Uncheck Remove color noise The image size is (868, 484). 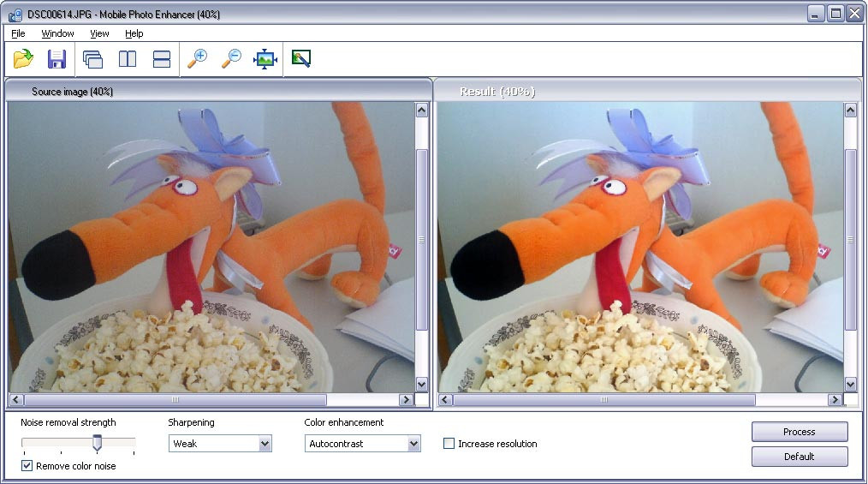point(27,466)
